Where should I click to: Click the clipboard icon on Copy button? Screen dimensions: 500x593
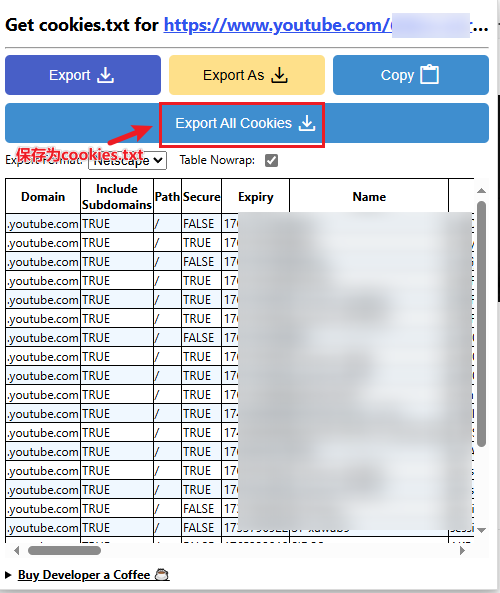coord(430,74)
